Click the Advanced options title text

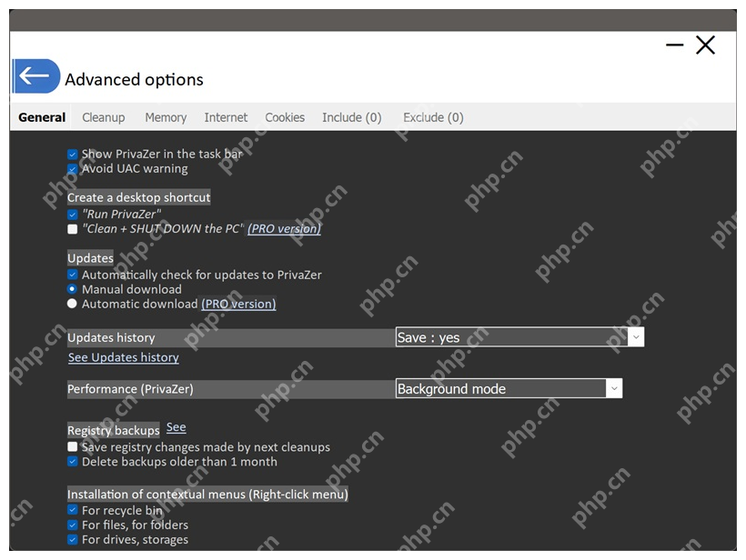134,79
